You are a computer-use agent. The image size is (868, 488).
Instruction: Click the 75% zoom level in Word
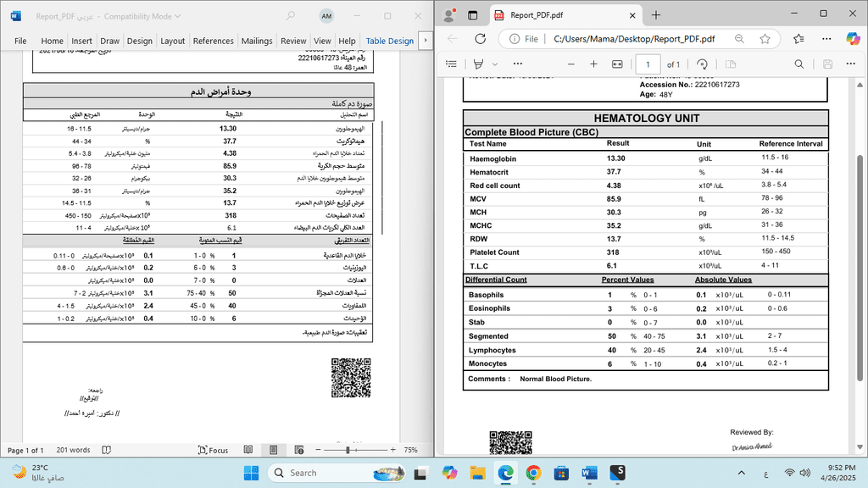[x=411, y=450]
